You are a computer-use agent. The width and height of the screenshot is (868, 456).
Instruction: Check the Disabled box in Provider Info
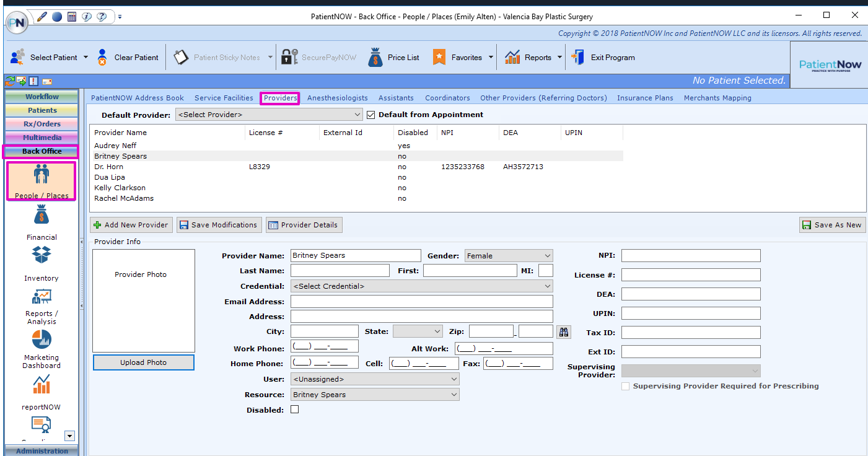294,409
